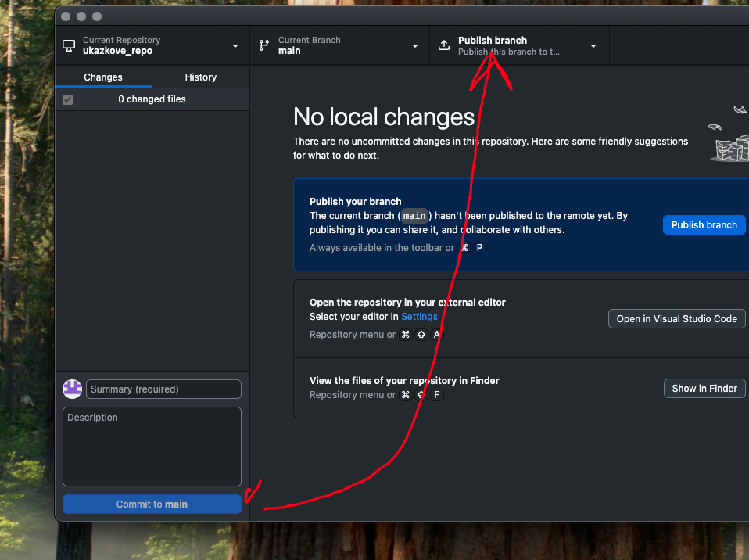Select the Changes tab

(x=102, y=77)
